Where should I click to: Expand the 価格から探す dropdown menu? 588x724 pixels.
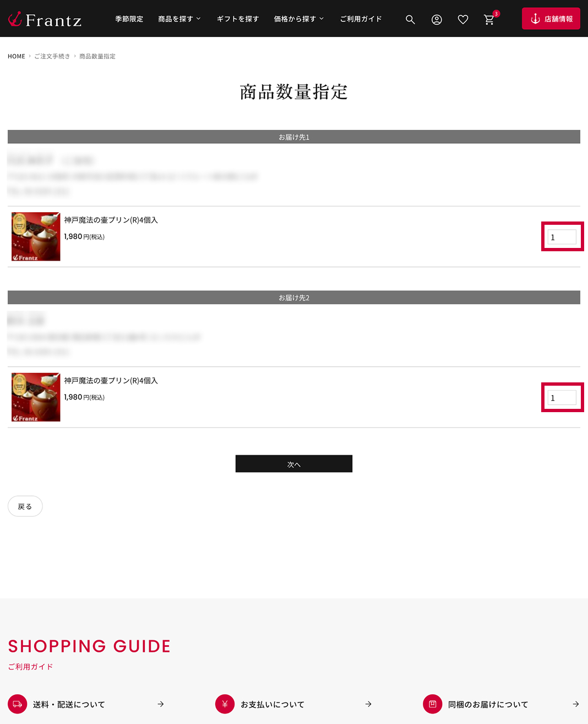click(x=299, y=19)
